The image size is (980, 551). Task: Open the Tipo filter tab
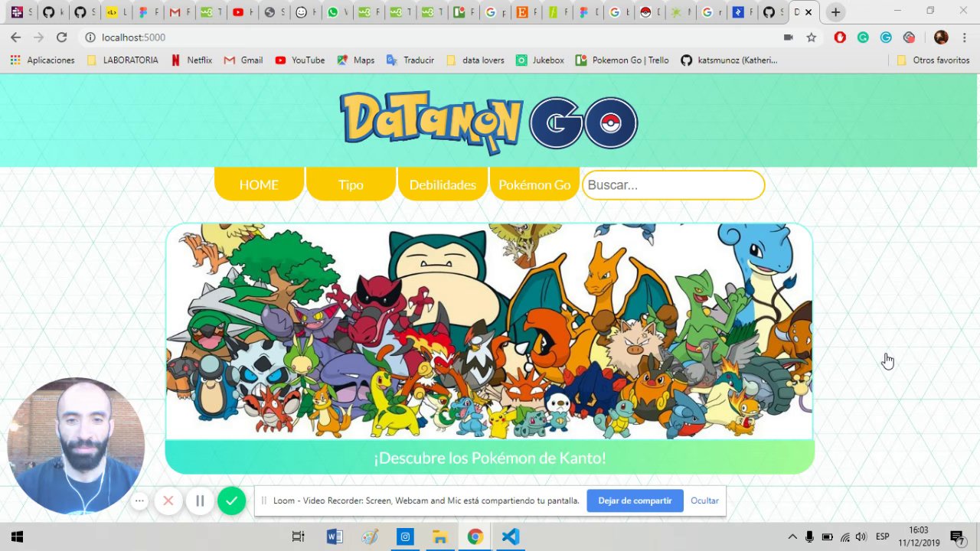351,184
